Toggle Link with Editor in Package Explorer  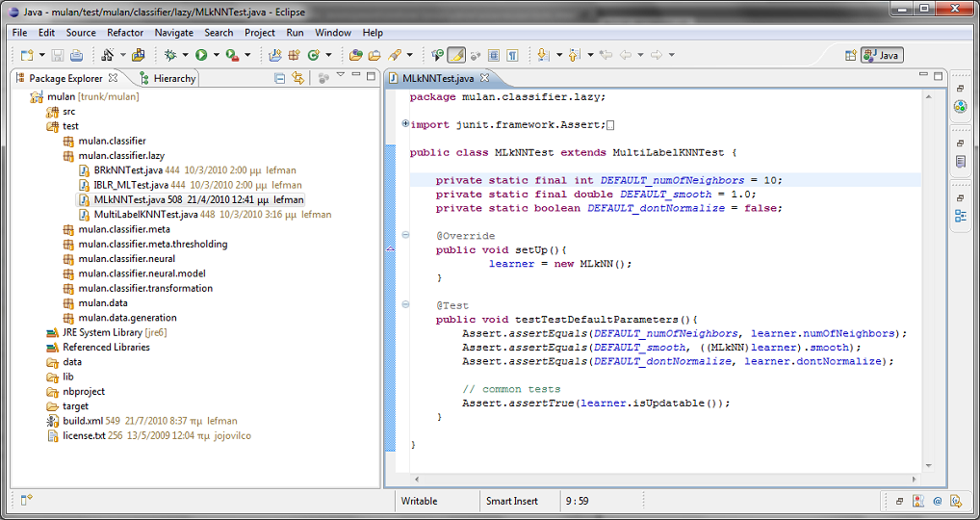298,78
